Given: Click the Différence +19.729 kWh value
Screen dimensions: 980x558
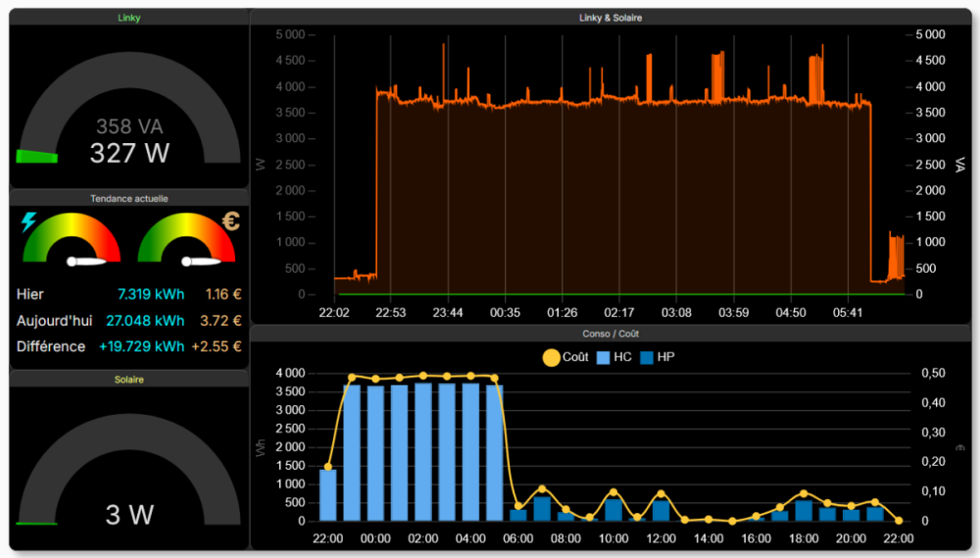Looking at the screenshot, I should coord(141,346).
